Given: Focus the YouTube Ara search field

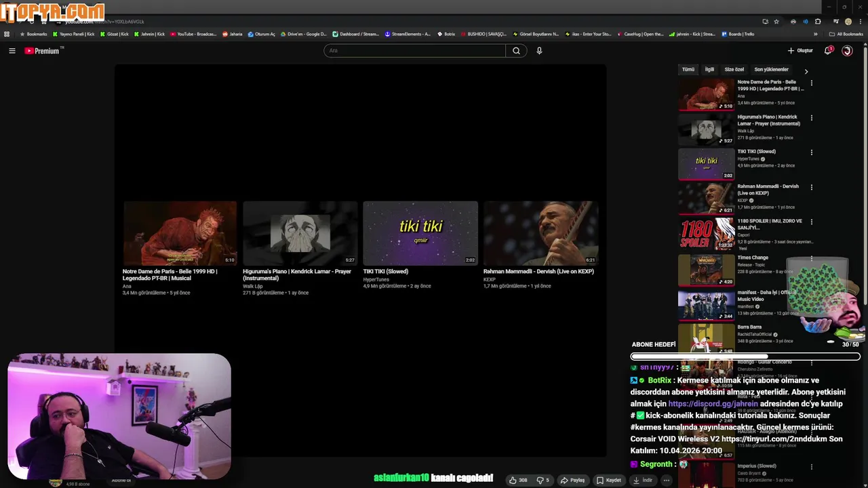Looking at the screenshot, I should pos(414,51).
